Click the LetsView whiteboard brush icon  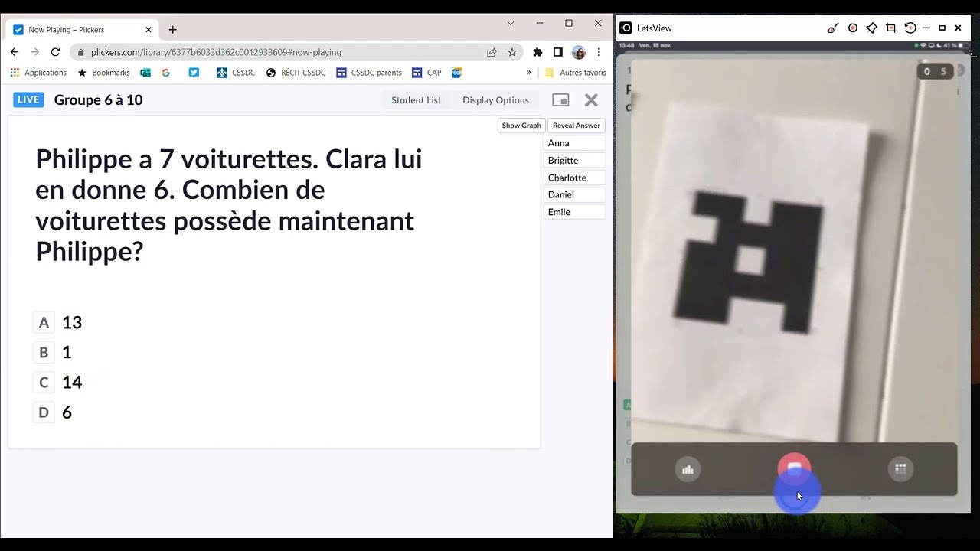point(833,28)
